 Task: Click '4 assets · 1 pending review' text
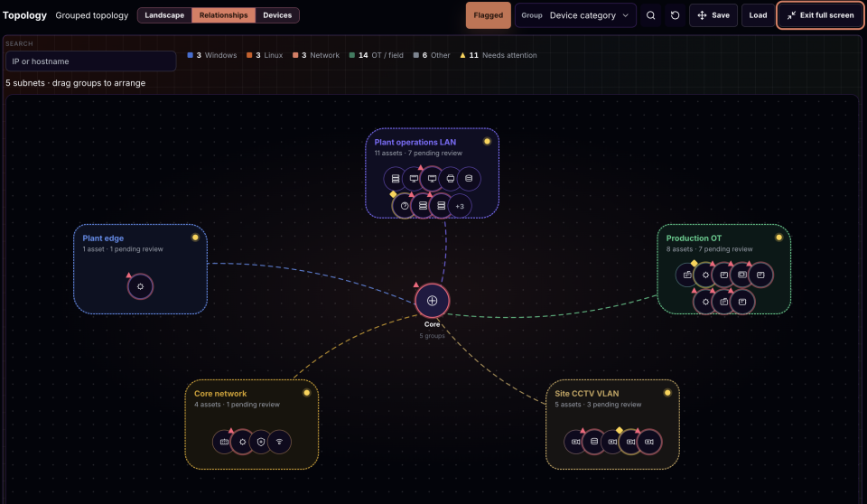[x=237, y=405]
